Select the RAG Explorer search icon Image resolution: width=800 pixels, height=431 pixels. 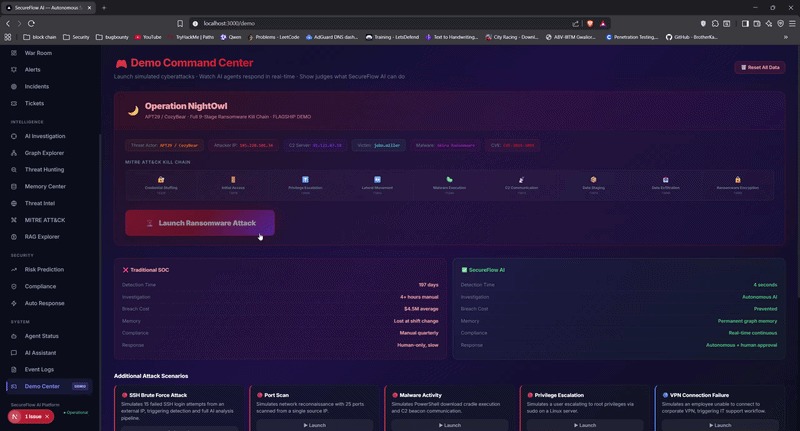pyautogui.click(x=14, y=237)
